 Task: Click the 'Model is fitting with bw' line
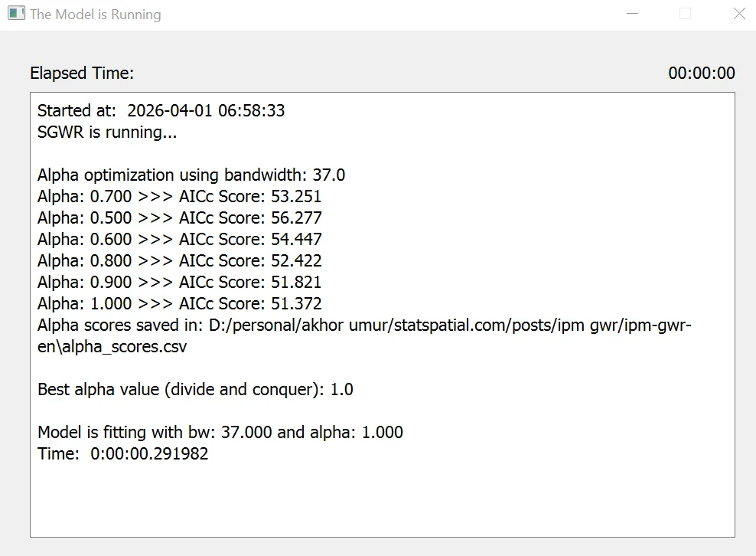click(220, 433)
